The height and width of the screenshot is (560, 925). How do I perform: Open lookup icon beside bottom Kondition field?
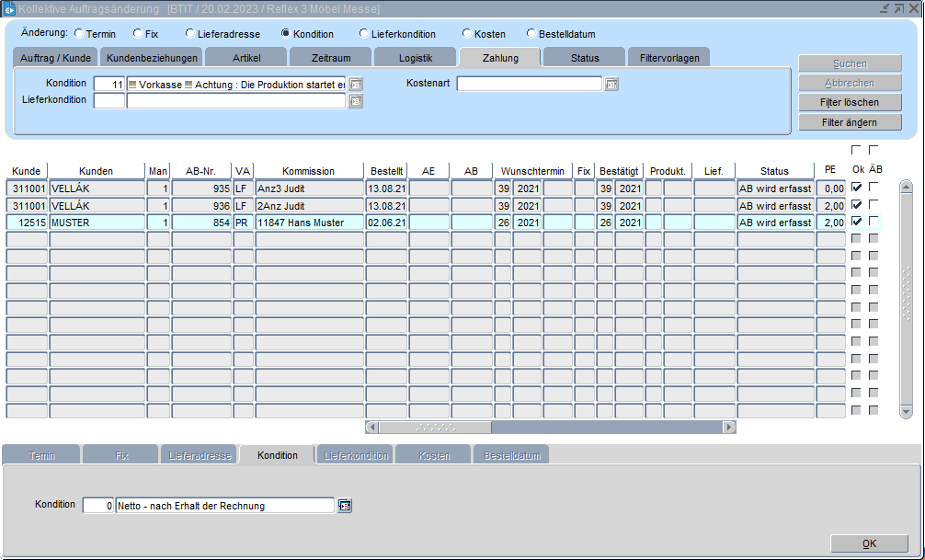345,506
